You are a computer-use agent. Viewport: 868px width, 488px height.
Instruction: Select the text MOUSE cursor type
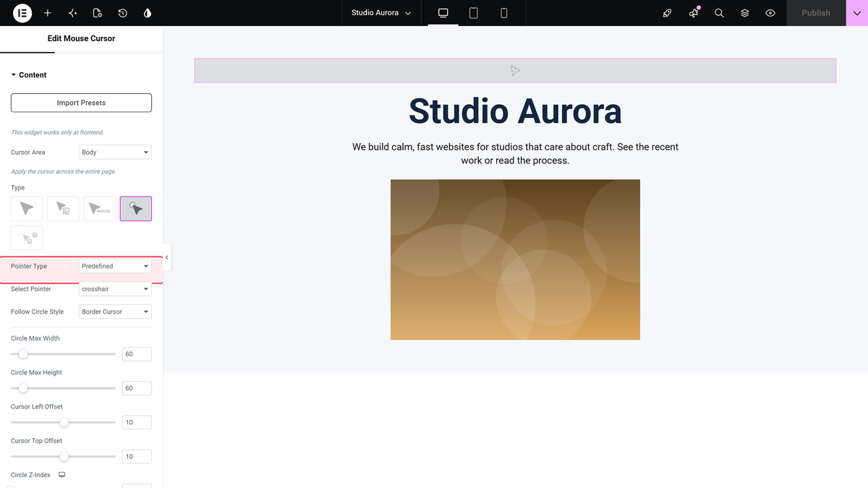point(99,209)
